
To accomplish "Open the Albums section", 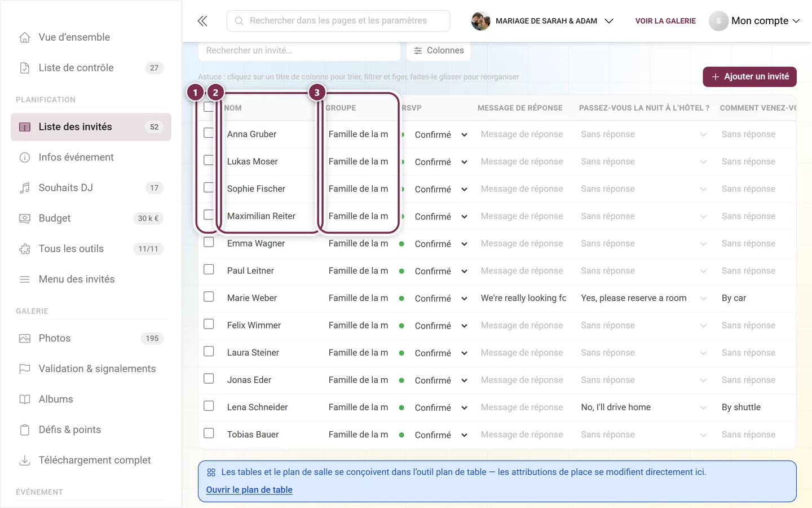I will pos(91,400).
